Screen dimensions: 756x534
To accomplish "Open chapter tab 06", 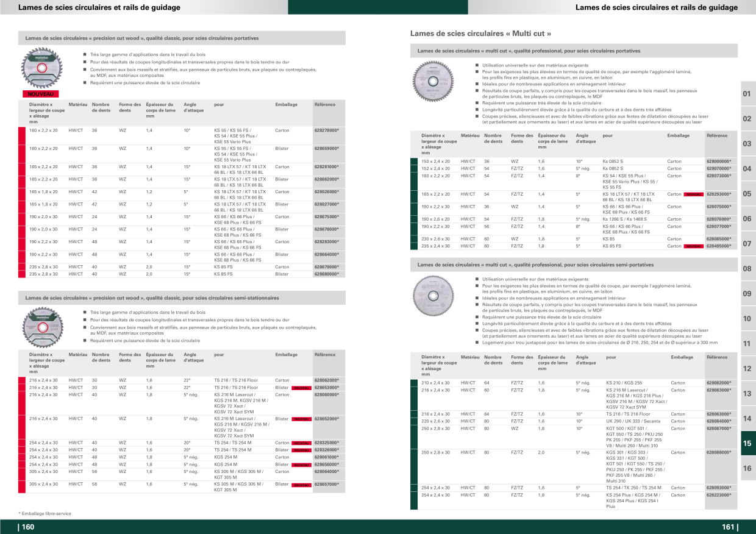I will pyautogui.click(x=747, y=219).
